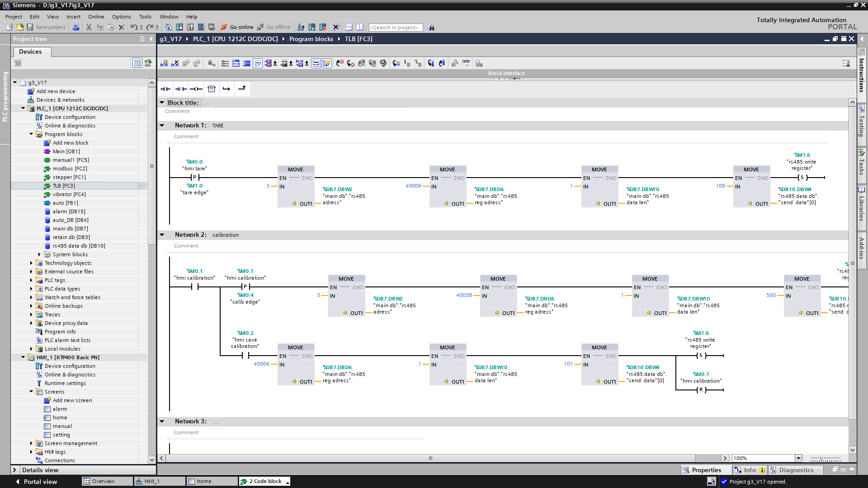Click the Accessible devices icon
The width and height of the screenshot is (868, 488).
301,27
